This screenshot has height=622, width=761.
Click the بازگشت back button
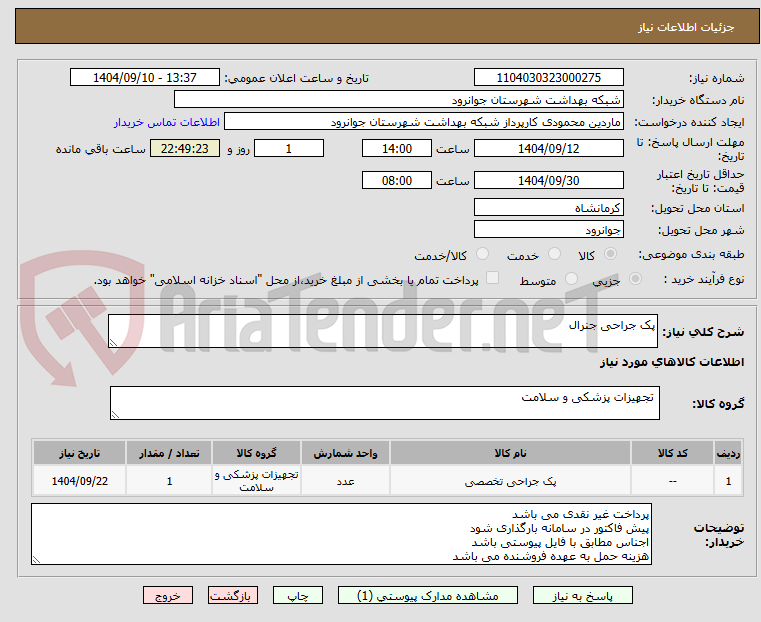click(233, 595)
